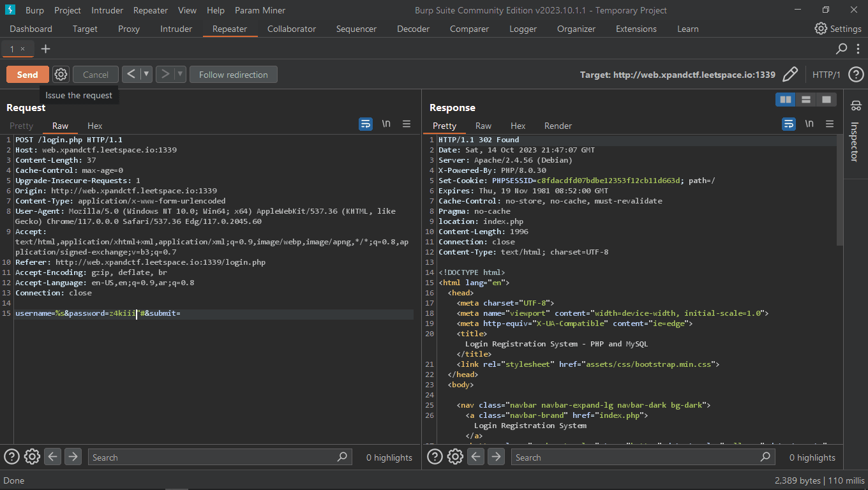The height and width of the screenshot is (490, 868).
Task: Click magnifier in Request search box
Action: (342, 457)
